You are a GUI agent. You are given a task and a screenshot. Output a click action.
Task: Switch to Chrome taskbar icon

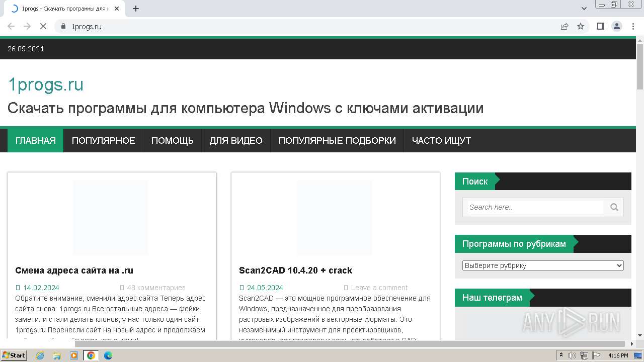91,355
